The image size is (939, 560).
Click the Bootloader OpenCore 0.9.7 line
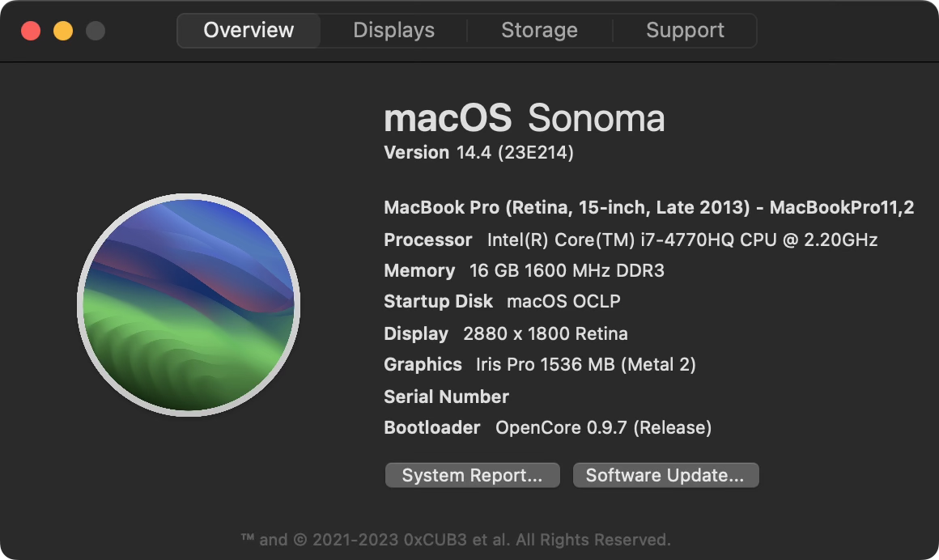(x=547, y=427)
